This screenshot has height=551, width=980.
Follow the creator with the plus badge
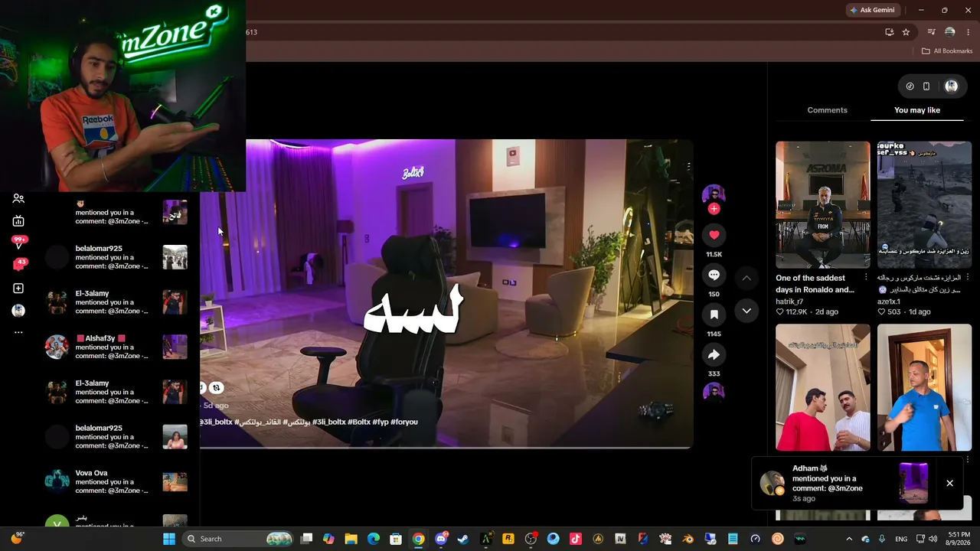(714, 209)
